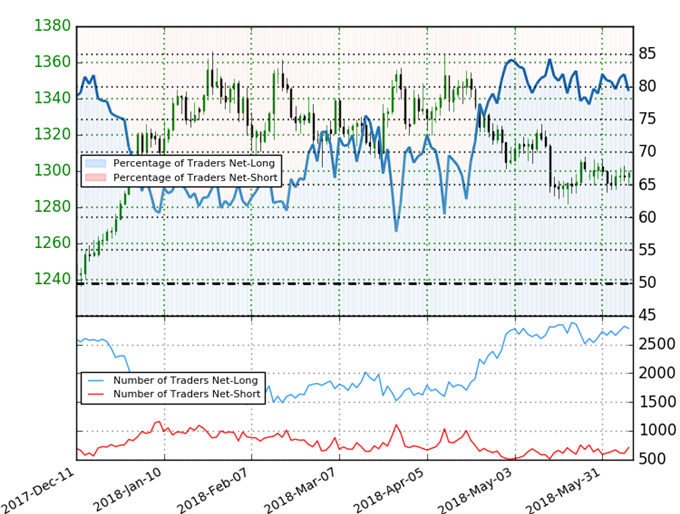Click the 2018-Jan-10 date label
Viewport: 680px width, 514px height.
pyautogui.click(x=127, y=490)
